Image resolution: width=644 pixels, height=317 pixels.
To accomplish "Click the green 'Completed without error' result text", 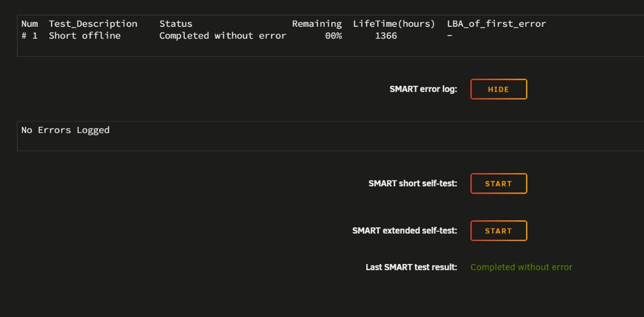I will [x=521, y=267].
